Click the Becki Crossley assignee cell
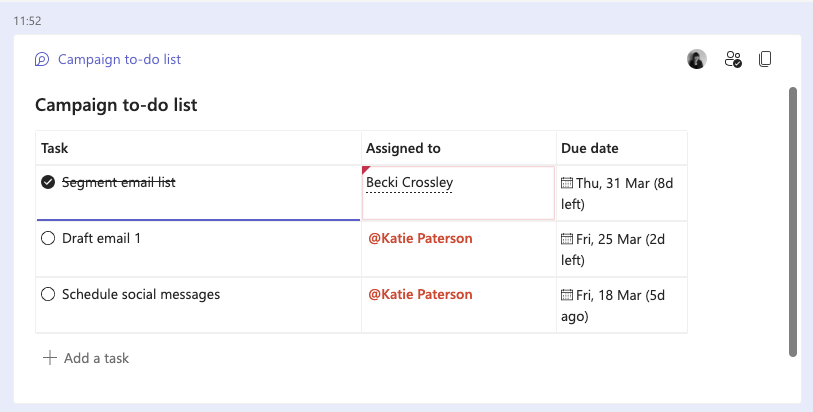Viewport: 813px width, 412px height. click(409, 183)
